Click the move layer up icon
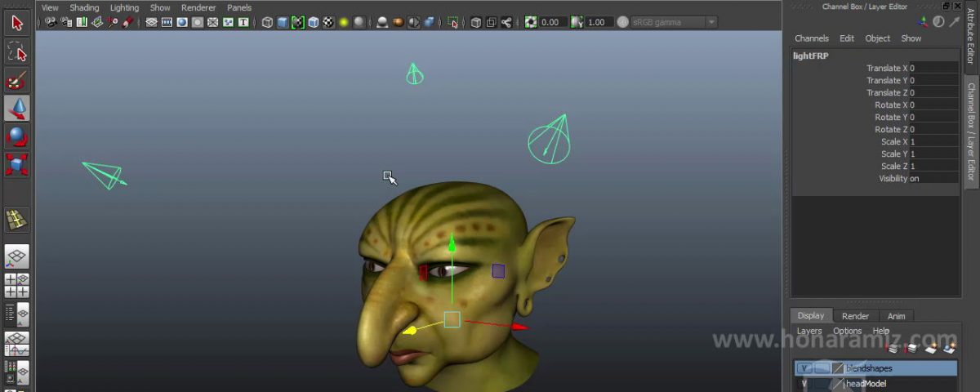 coord(892,349)
